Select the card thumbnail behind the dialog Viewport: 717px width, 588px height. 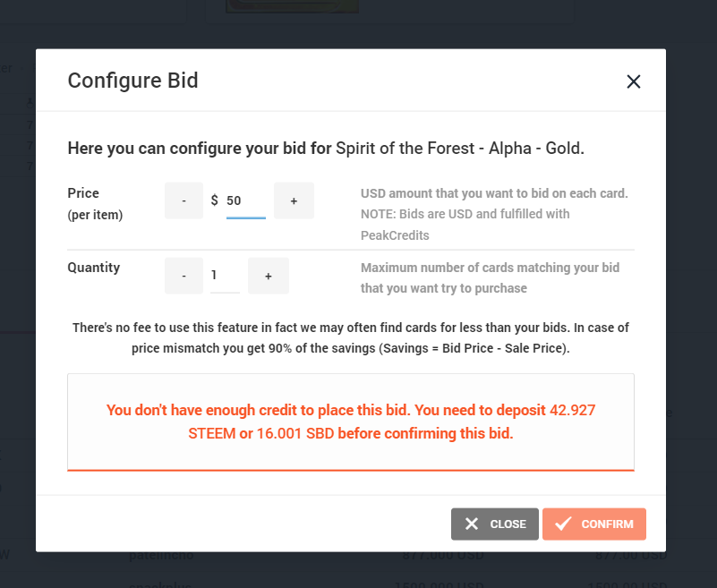tap(291, 6)
